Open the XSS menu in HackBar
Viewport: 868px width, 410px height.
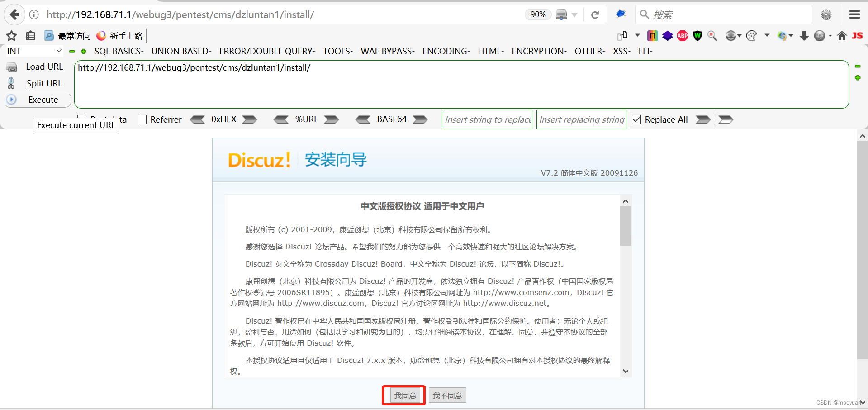pyautogui.click(x=622, y=51)
